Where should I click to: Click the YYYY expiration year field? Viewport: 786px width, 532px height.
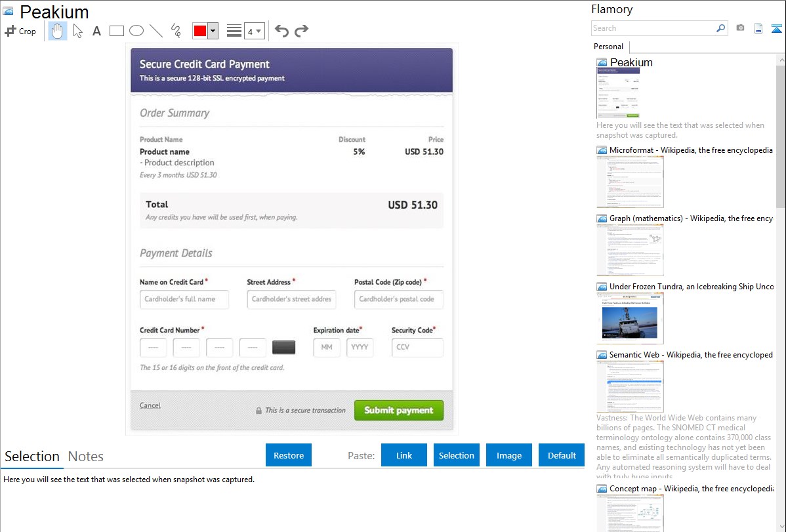[x=360, y=348]
